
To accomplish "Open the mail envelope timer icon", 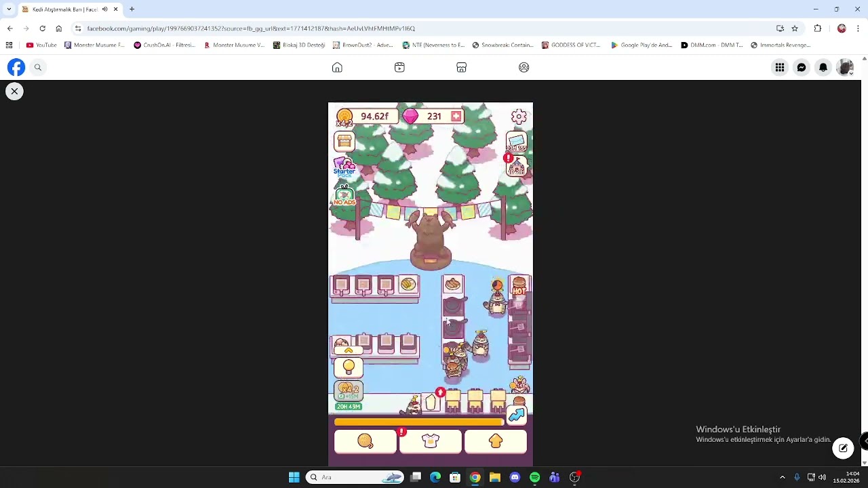I will click(517, 142).
